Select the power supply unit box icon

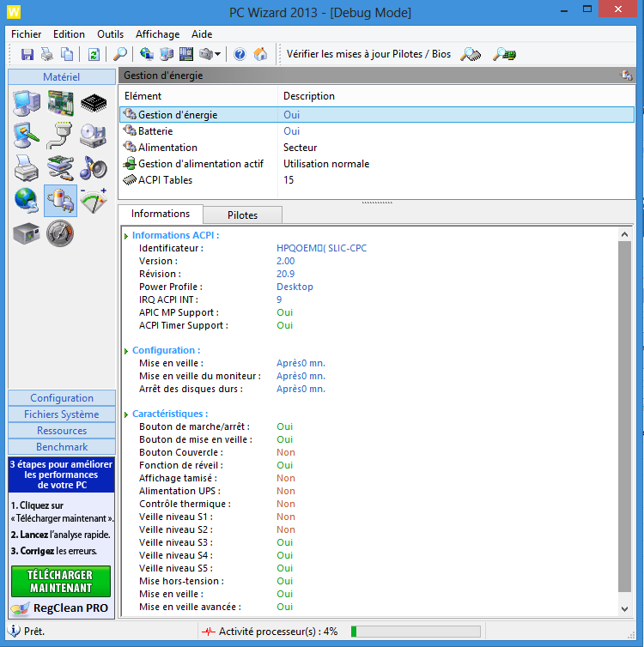click(27, 233)
